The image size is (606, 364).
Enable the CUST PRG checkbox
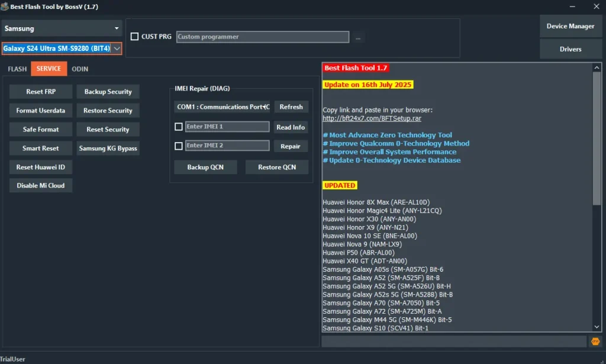(134, 37)
